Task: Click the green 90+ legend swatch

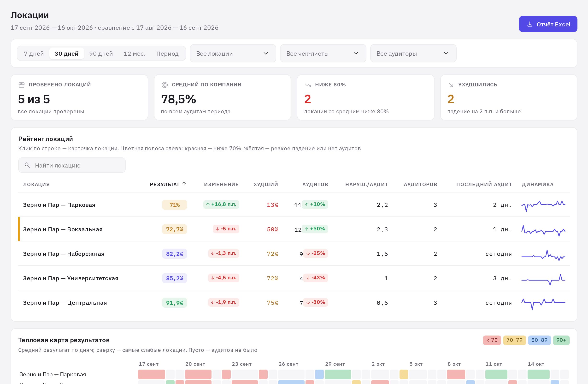Action: point(561,340)
